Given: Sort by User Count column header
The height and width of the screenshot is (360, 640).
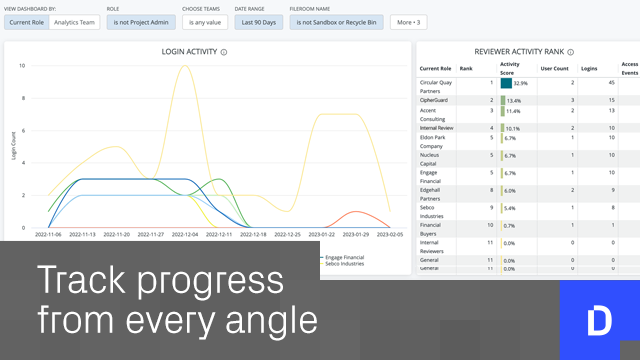Looking at the screenshot, I should pos(554,69).
